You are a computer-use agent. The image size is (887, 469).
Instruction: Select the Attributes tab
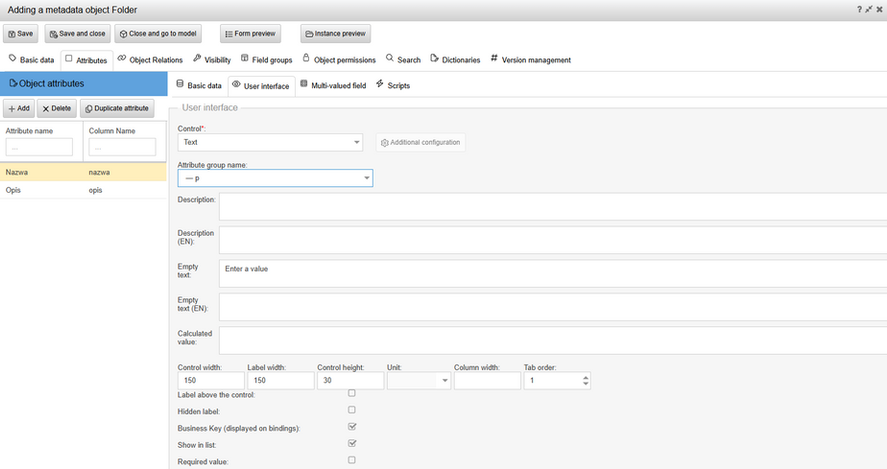tap(87, 60)
